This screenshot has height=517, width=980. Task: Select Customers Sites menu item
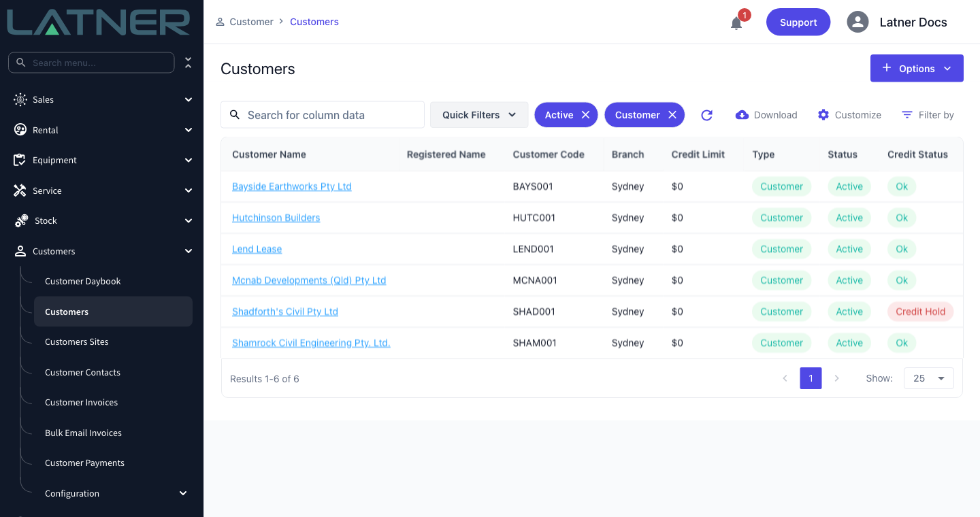click(77, 342)
